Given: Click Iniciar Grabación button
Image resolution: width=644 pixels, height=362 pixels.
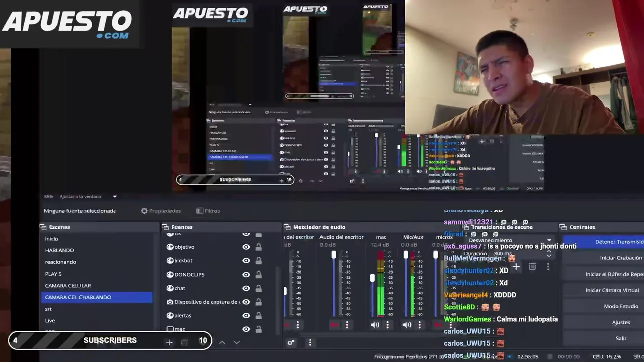Looking at the screenshot, I should 603,258.
